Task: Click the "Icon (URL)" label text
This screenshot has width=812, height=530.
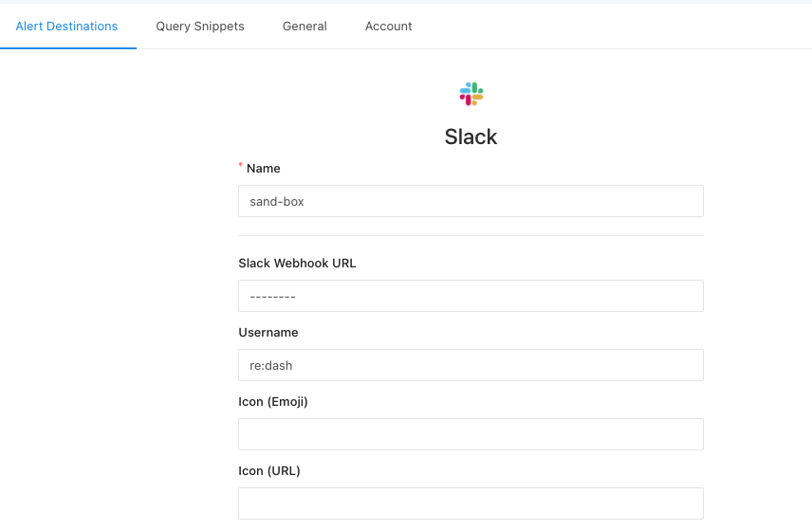Action: point(269,471)
